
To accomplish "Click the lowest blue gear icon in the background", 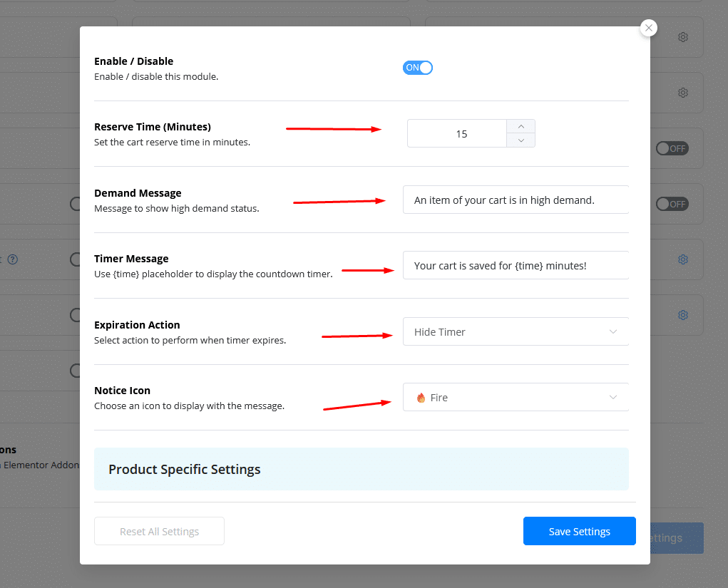I will (682, 315).
